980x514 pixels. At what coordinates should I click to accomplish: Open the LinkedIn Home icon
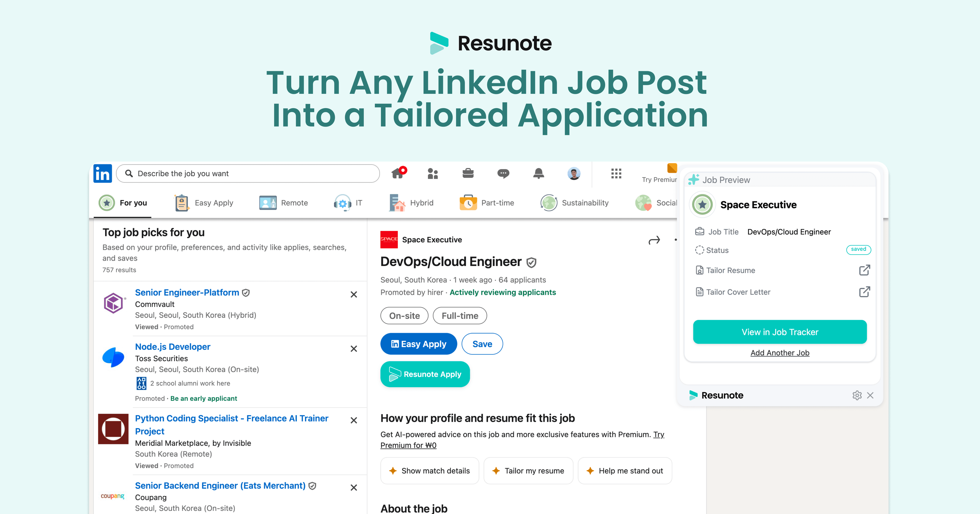tap(399, 173)
